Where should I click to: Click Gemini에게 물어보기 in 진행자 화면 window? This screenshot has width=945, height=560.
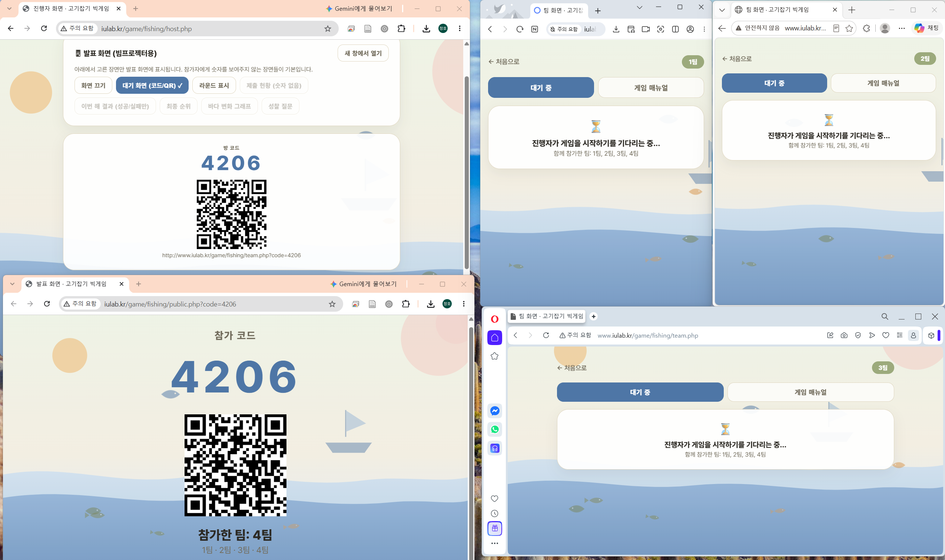click(359, 9)
